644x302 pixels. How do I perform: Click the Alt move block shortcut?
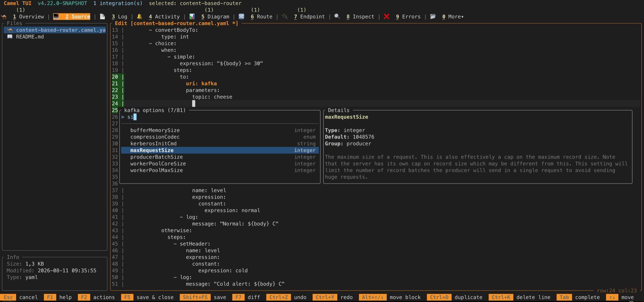pyautogui.click(x=390, y=298)
